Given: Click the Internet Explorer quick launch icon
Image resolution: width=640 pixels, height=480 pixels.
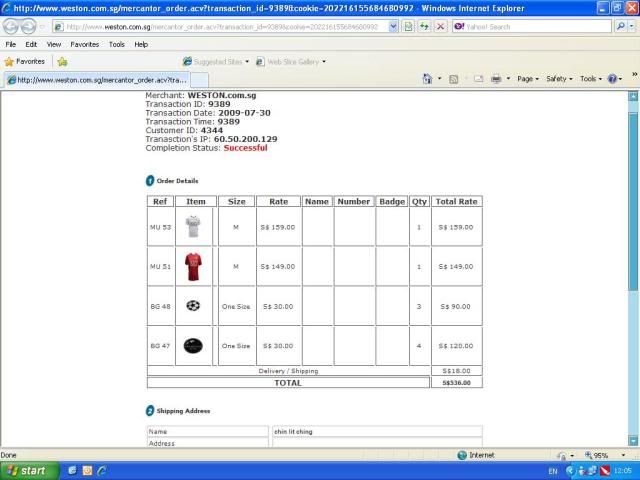Looking at the screenshot, I should click(102, 471).
